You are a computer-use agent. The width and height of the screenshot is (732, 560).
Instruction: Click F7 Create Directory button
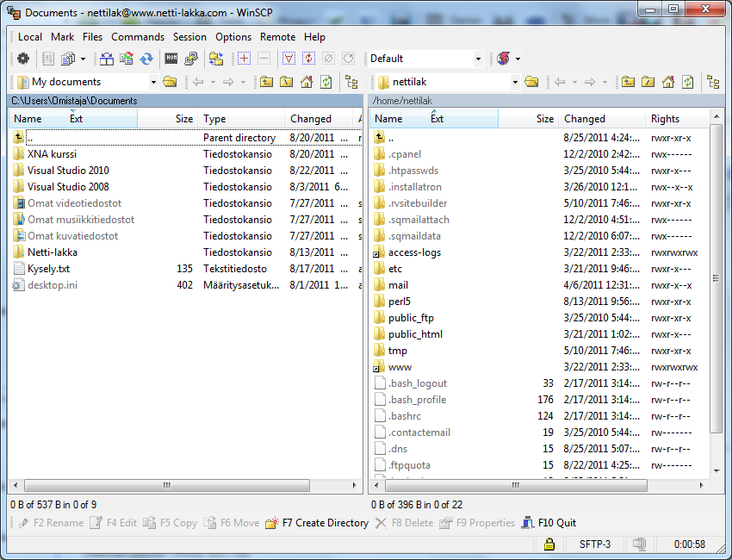pyautogui.click(x=317, y=523)
